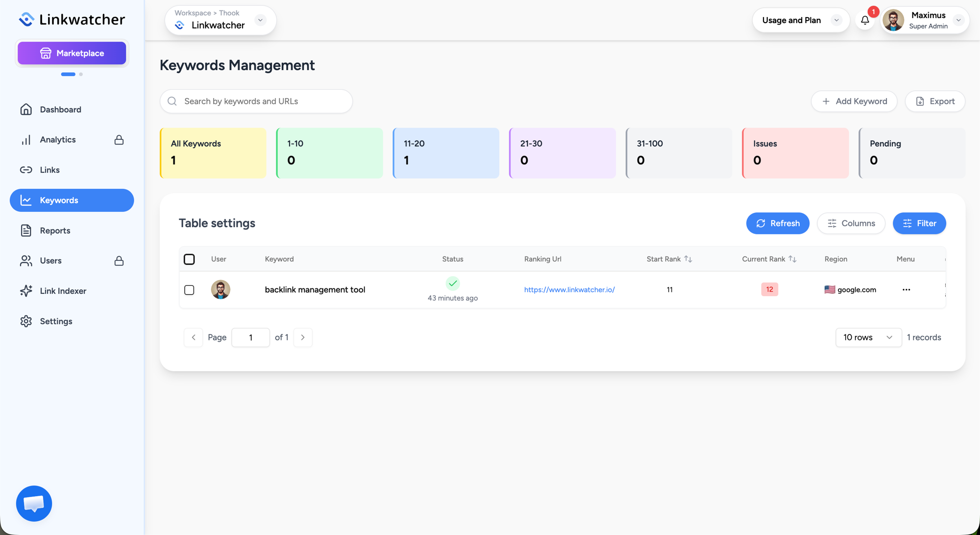This screenshot has height=535, width=980.
Task: Open Links in sidebar
Action: [72, 170]
